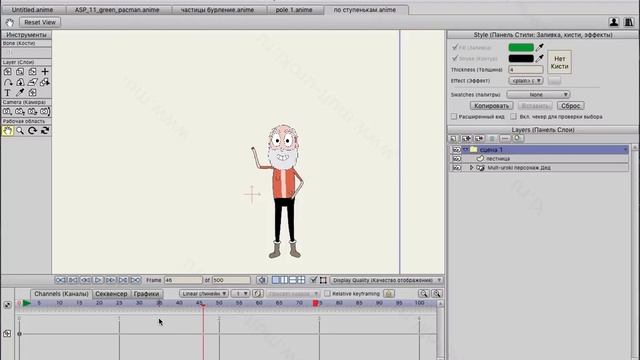Click the green Fill color swatch
Viewport: 640px width, 360px height.
click(521, 47)
